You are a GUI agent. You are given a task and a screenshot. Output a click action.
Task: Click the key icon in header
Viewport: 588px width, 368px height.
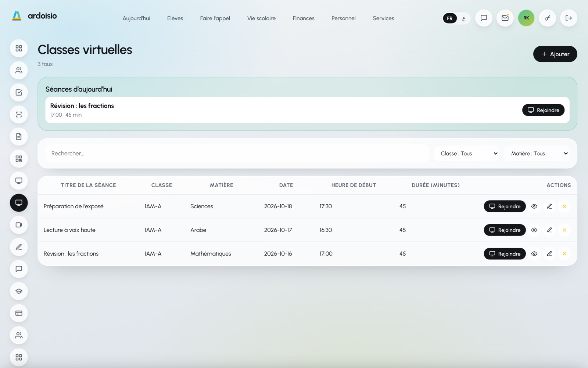click(x=548, y=18)
